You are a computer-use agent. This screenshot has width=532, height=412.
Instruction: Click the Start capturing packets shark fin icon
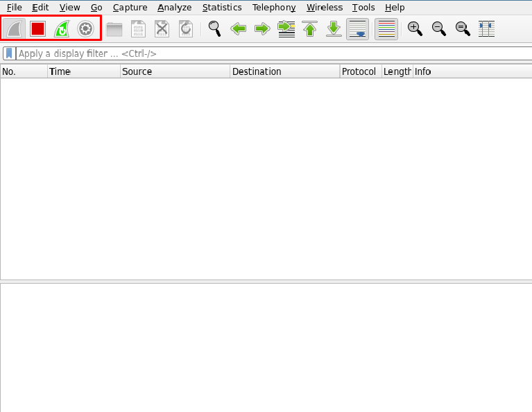coord(15,29)
